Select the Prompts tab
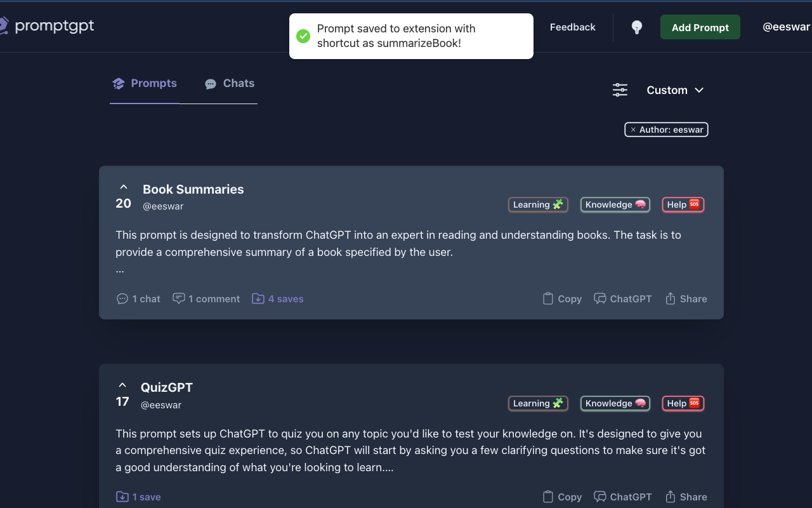This screenshot has height=508, width=812. [x=145, y=83]
